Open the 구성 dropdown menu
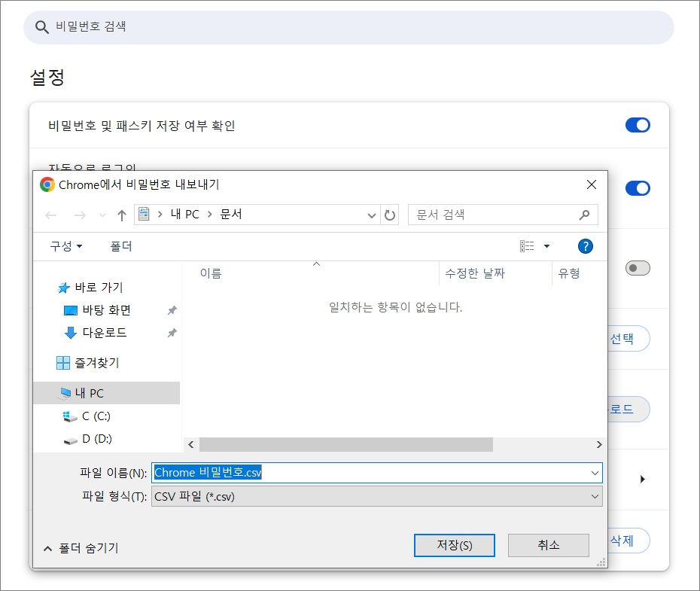This screenshot has height=591, width=700. coord(66,246)
